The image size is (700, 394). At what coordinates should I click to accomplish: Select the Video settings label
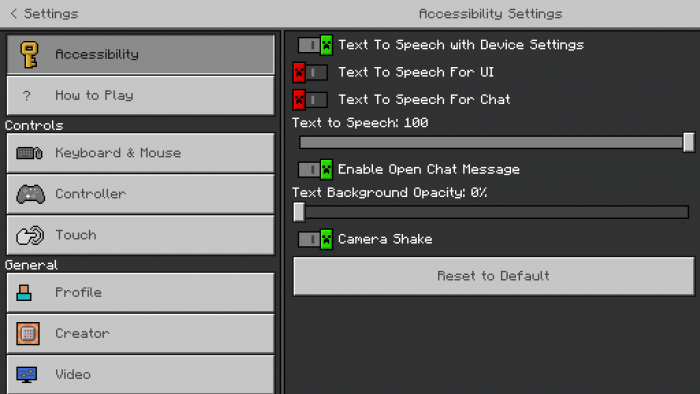(x=73, y=374)
